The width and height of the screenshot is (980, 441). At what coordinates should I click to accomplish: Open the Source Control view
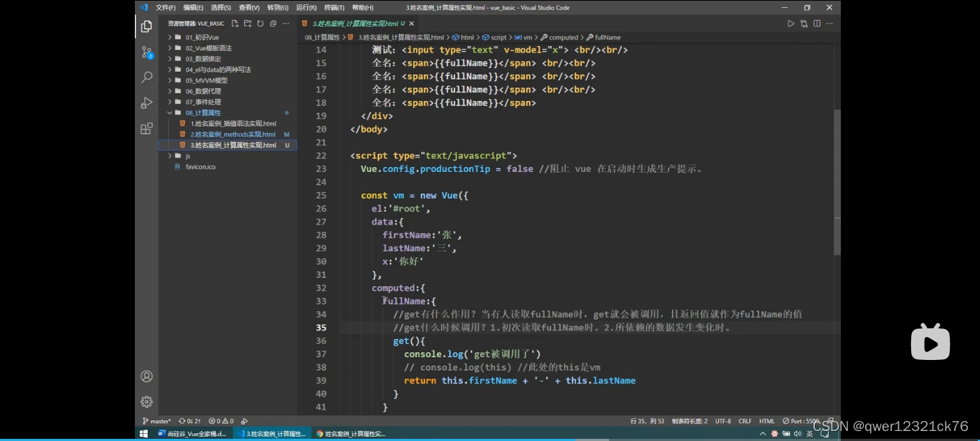(x=146, y=52)
